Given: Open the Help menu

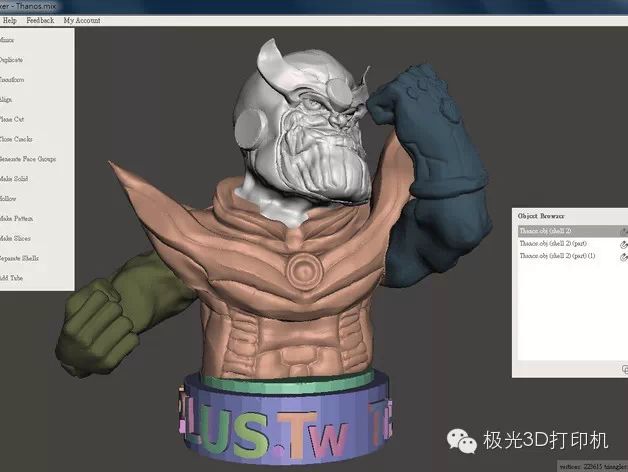Looking at the screenshot, I should [x=10, y=20].
